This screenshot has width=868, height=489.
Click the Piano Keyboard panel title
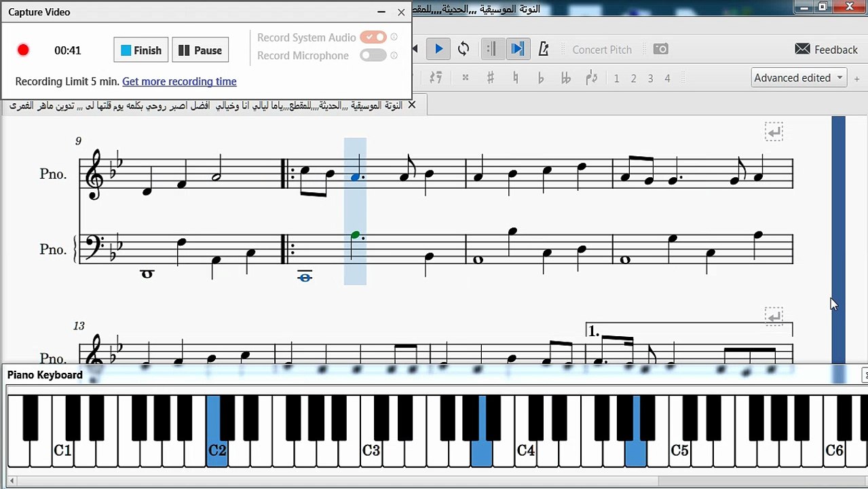click(x=45, y=375)
